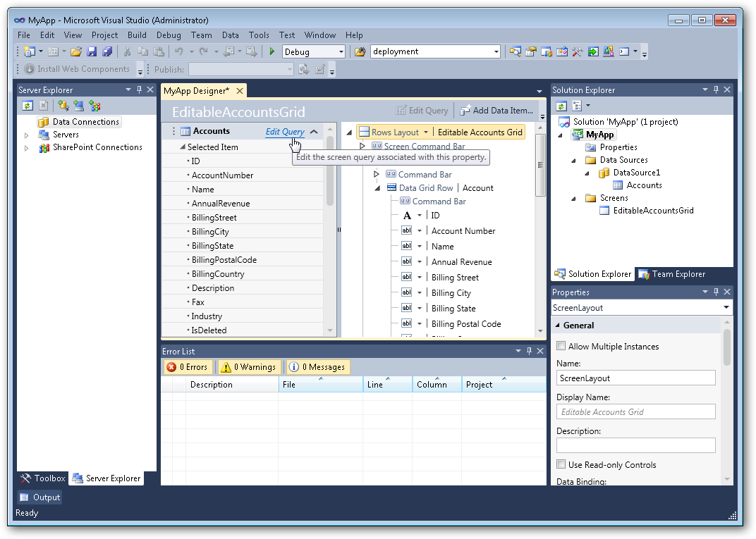
Task: Pin the Properties panel
Action: pyautogui.click(x=715, y=292)
